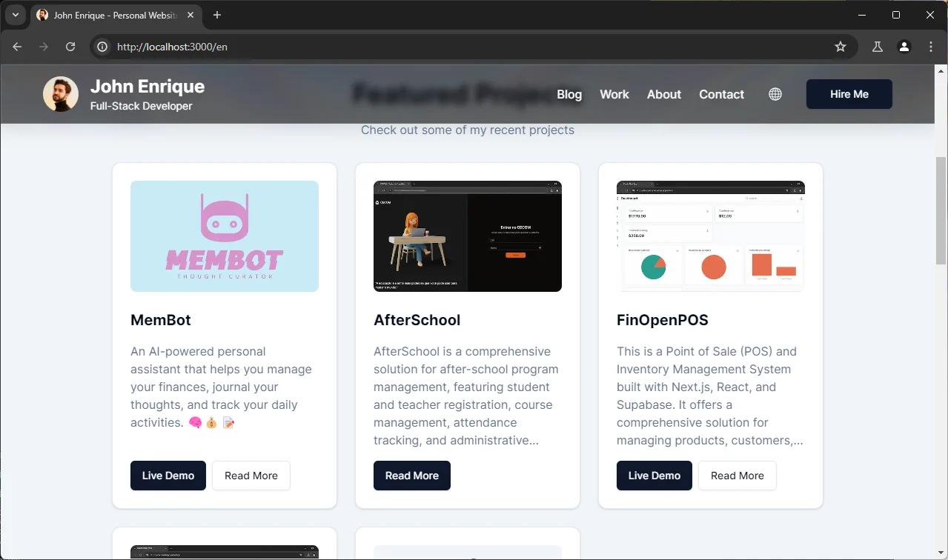The image size is (948, 560).
Task: Click the Full-Stack Developer subtitle
Action: pos(142,106)
